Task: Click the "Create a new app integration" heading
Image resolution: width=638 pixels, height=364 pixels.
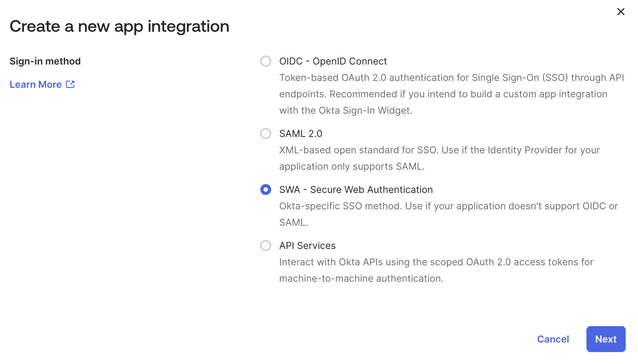Action: coord(119,26)
